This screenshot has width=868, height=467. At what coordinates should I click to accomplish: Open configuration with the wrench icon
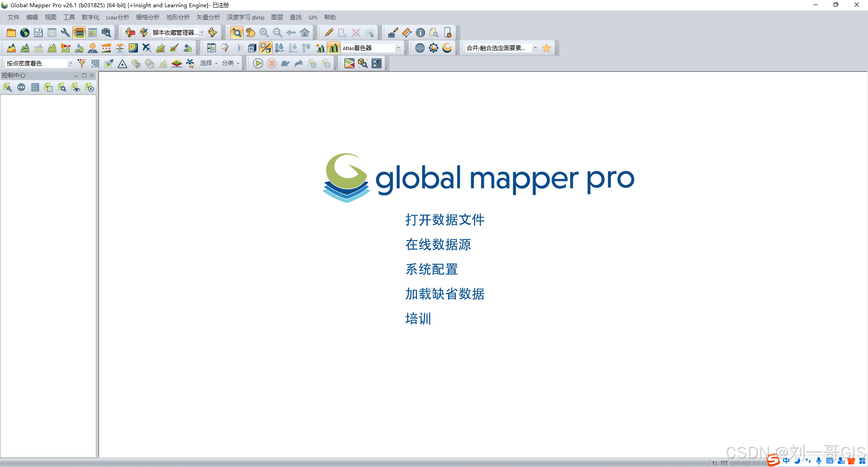pos(66,33)
